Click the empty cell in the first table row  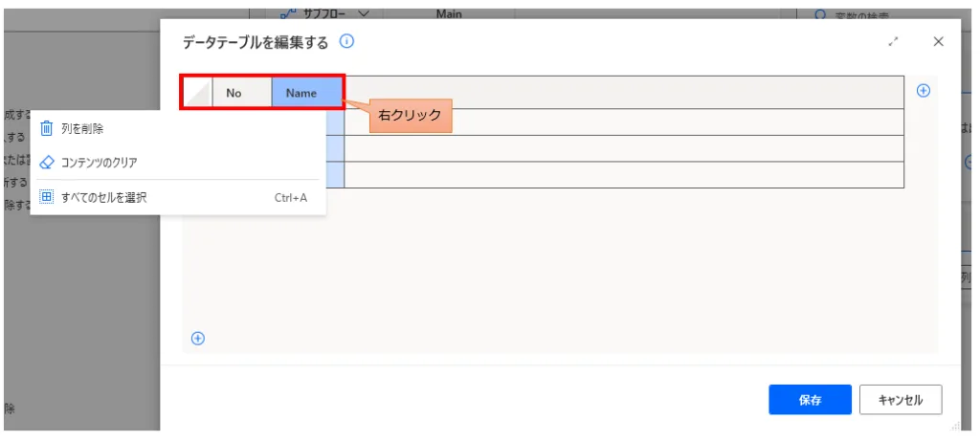coord(624,122)
